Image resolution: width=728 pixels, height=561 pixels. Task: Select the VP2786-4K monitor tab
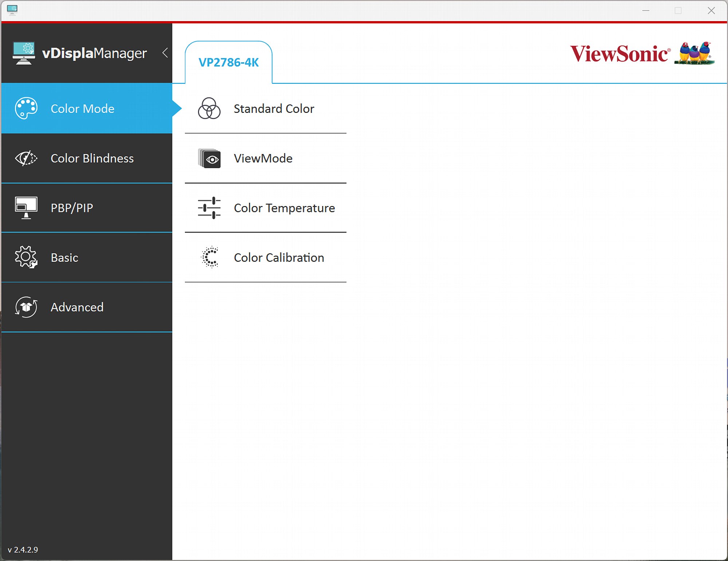pos(229,62)
